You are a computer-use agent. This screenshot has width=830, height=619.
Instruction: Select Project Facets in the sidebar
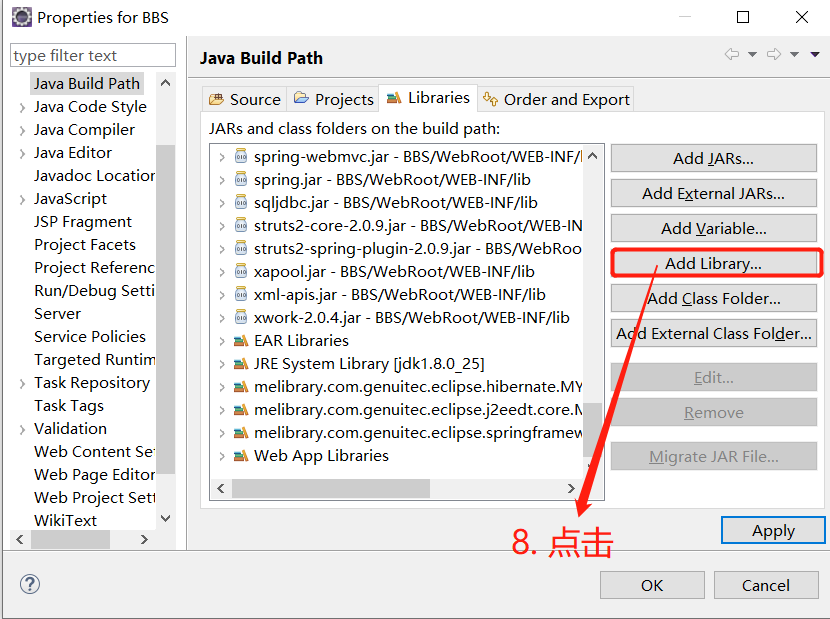pyautogui.click(x=85, y=245)
